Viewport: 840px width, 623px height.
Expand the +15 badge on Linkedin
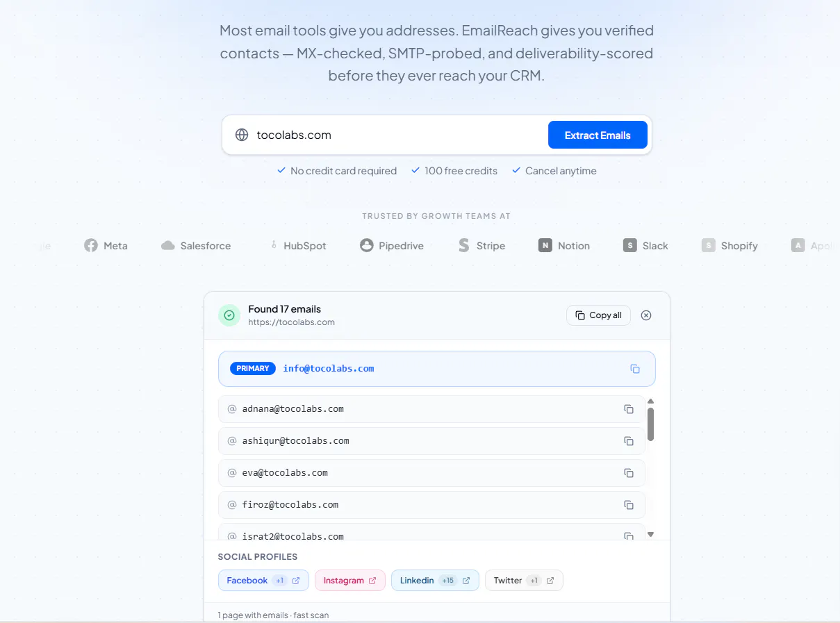pyautogui.click(x=448, y=581)
